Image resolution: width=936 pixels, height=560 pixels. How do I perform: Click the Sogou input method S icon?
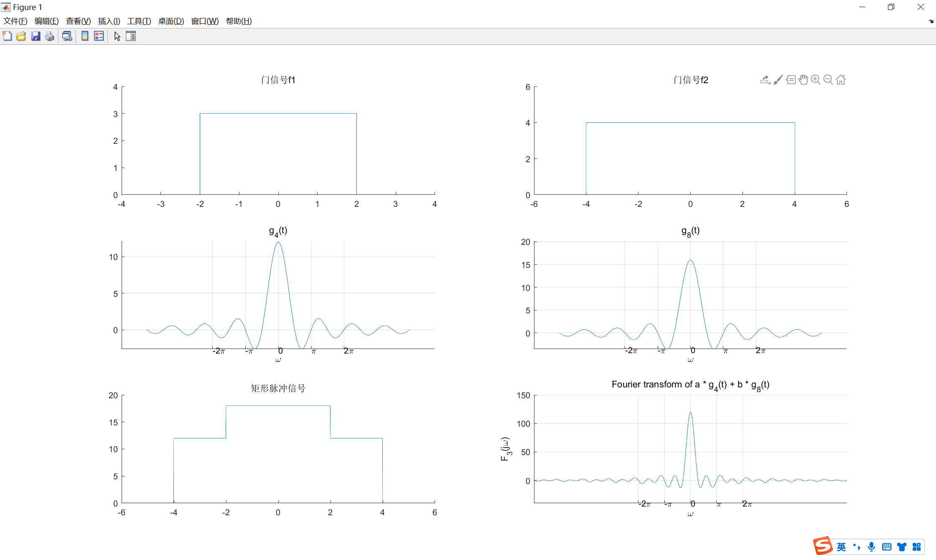(822, 546)
